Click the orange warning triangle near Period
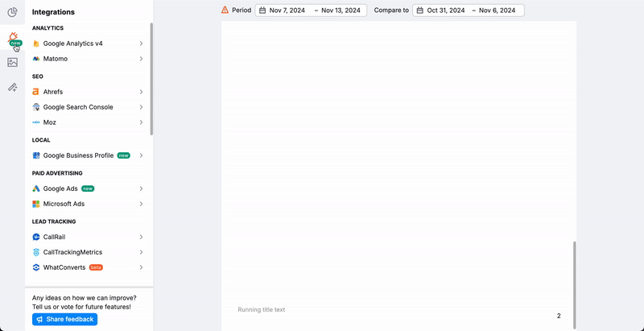This screenshot has height=331, width=644. tap(225, 10)
